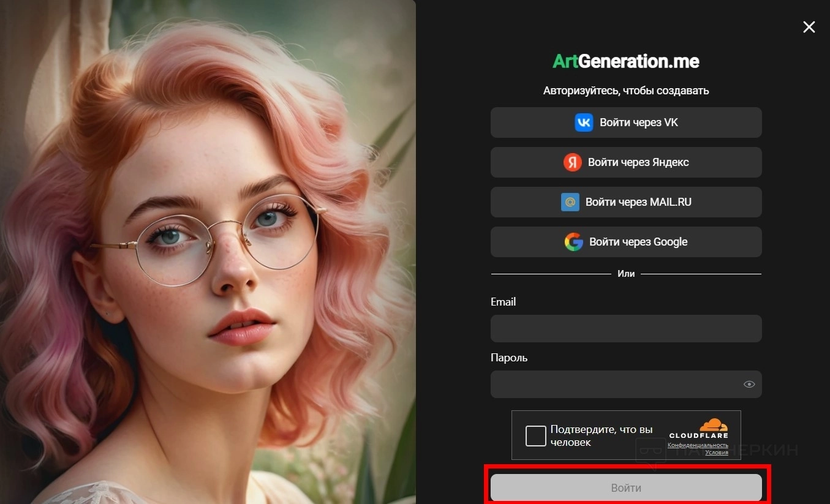Click the "Авторизуйтесь, чтобы создавать" text
This screenshot has width=830, height=504.
(626, 91)
